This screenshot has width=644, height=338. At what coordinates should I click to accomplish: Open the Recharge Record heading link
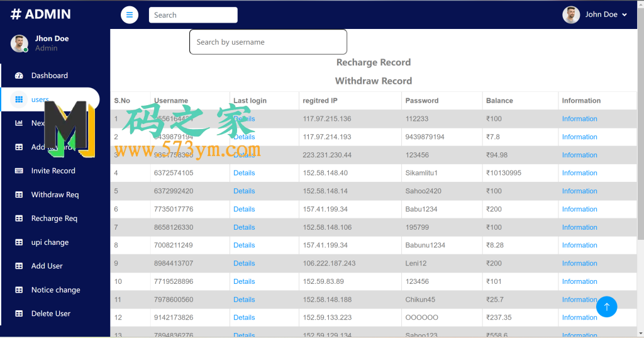(x=374, y=62)
